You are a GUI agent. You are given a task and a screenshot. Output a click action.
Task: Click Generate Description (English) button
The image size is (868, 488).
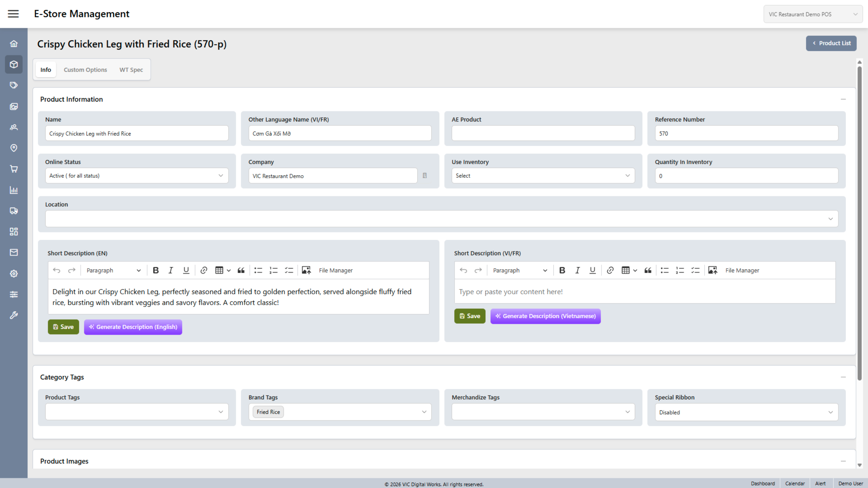[133, 327]
